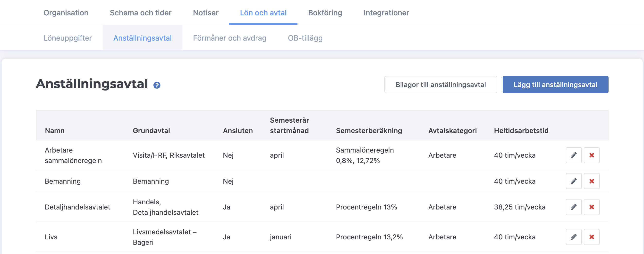Delete the Livs agreement row
Screen dimensions: 644x254
click(592, 237)
